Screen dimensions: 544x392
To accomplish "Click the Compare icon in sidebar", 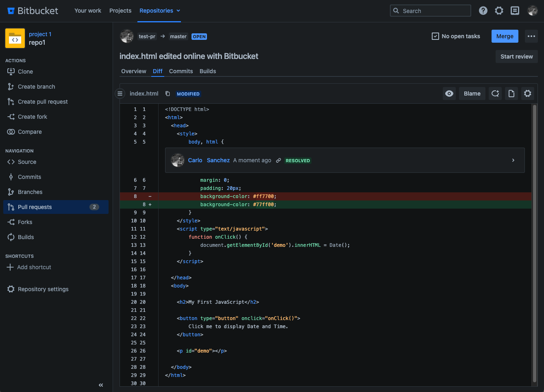I will coord(11,132).
